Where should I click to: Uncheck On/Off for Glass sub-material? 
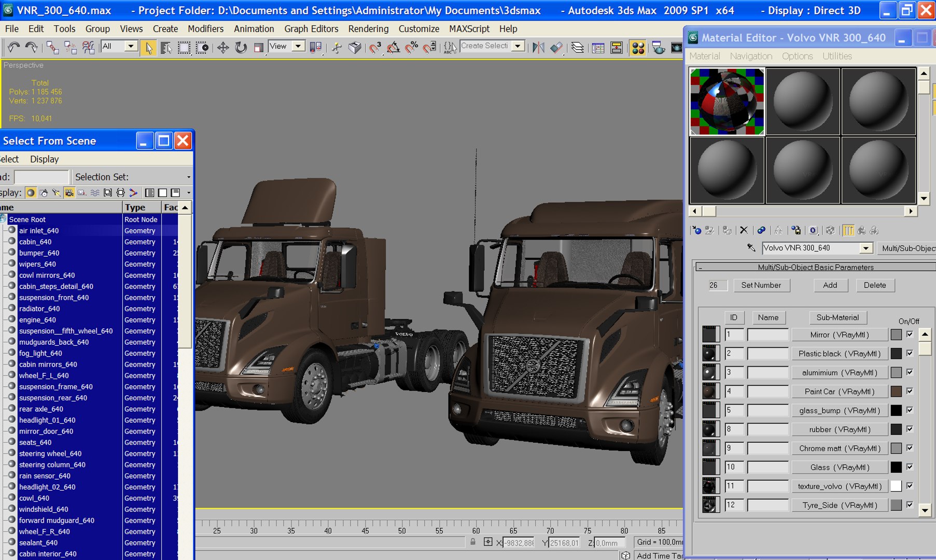click(910, 467)
